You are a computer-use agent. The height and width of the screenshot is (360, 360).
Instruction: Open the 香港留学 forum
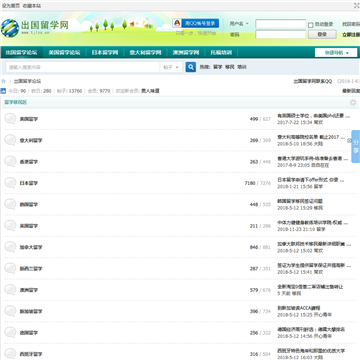[29, 162]
